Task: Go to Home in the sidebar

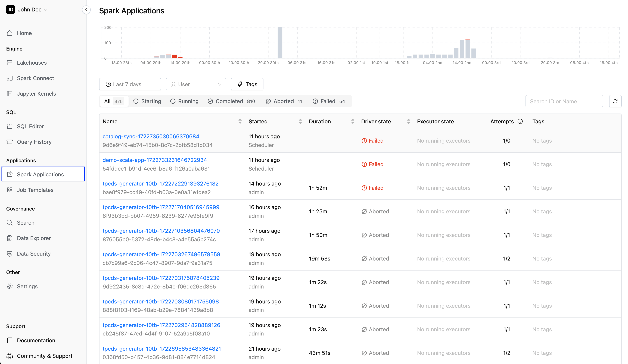Action: tap(24, 33)
